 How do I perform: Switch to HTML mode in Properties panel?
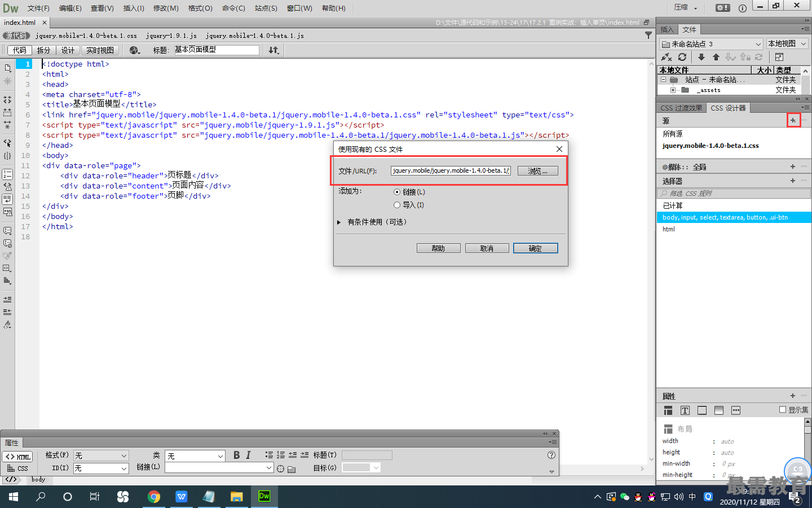[x=18, y=457]
